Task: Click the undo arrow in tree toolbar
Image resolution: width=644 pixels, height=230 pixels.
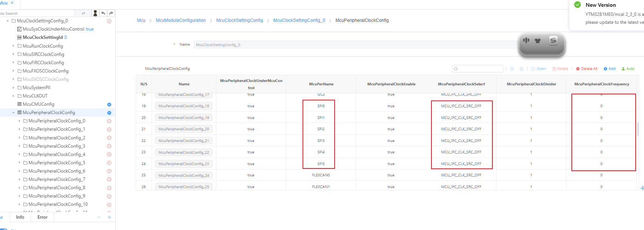Action: point(103,13)
